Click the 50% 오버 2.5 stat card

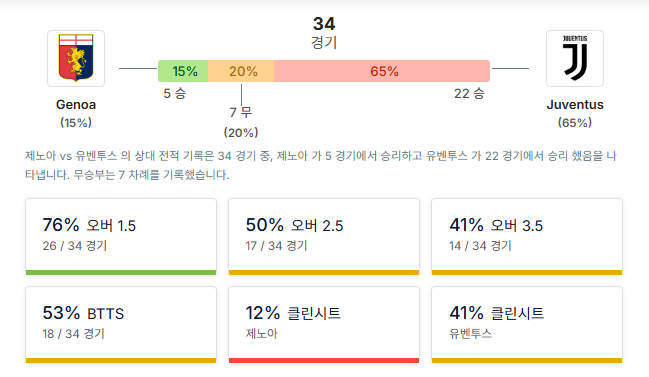click(324, 237)
